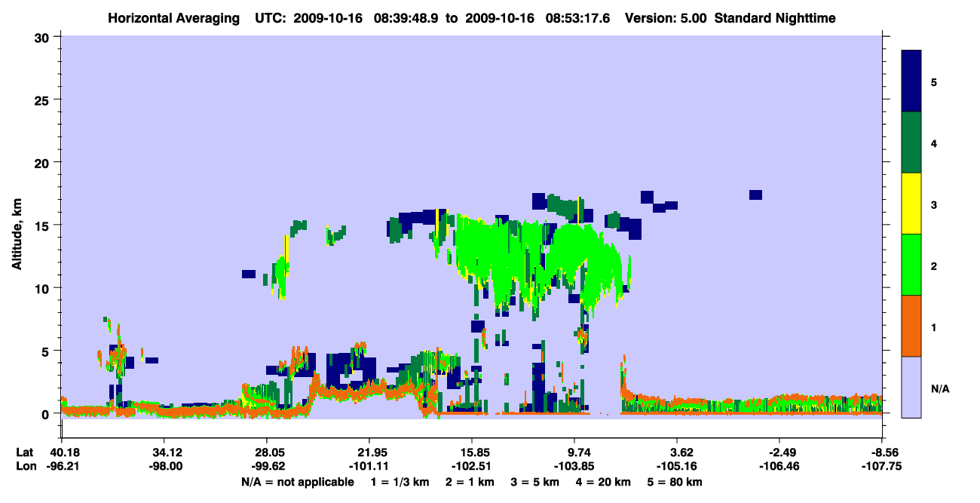
Task: Click the bright green colorbar segment labeled 2
Action: tap(911, 265)
